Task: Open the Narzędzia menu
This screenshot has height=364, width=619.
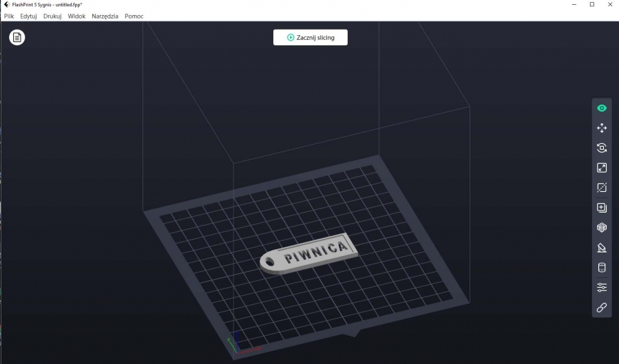Action: point(105,16)
